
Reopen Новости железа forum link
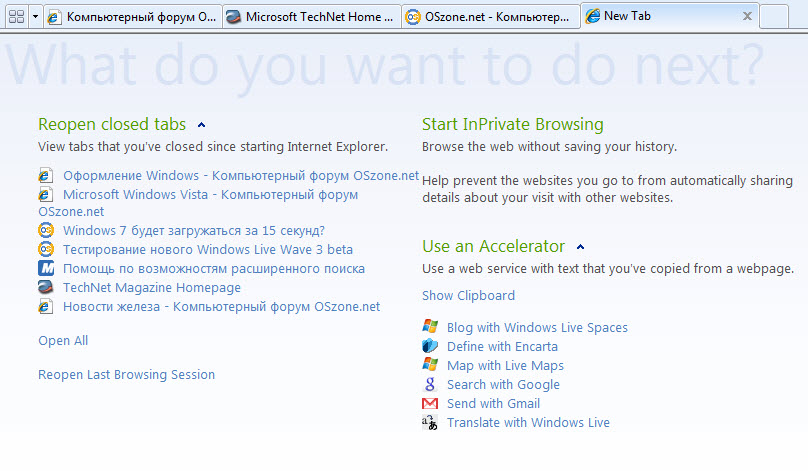[222, 307]
